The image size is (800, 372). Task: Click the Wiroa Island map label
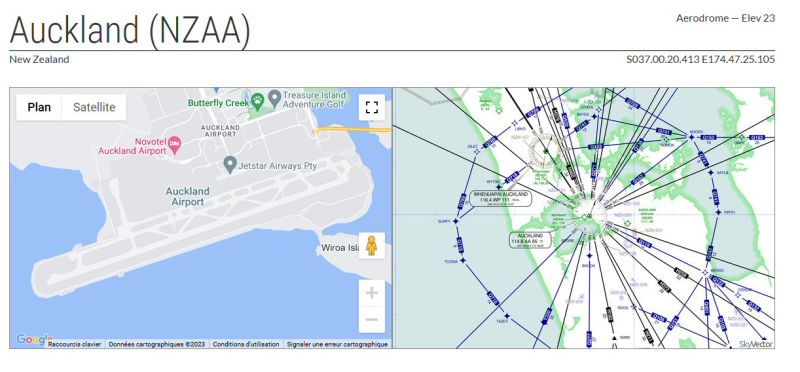341,248
